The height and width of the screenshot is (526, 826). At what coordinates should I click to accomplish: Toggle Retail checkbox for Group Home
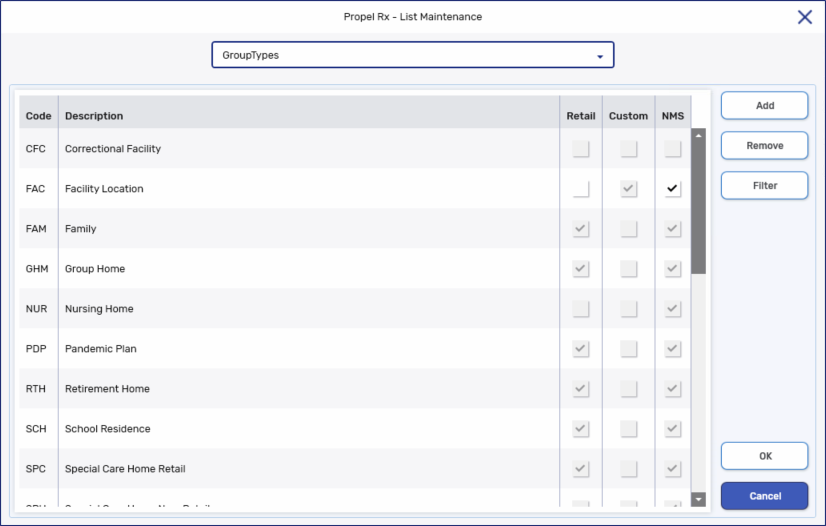pos(581,269)
